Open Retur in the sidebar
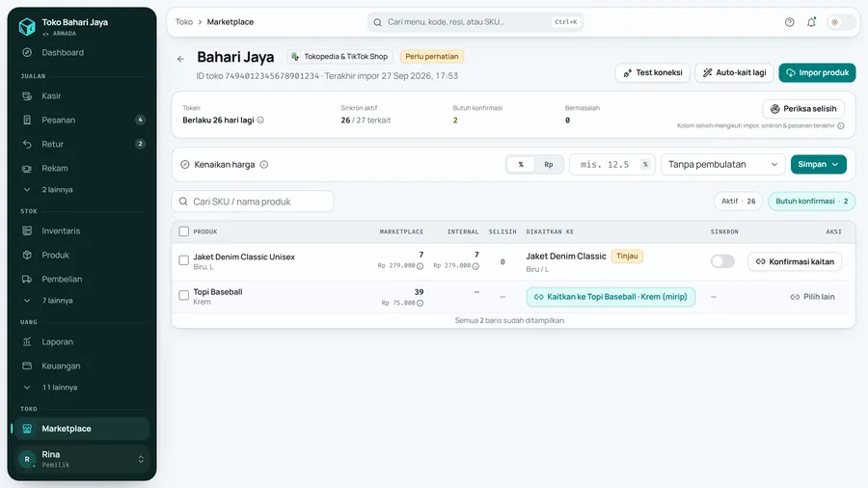 pyautogui.click(x=81, y=144)
